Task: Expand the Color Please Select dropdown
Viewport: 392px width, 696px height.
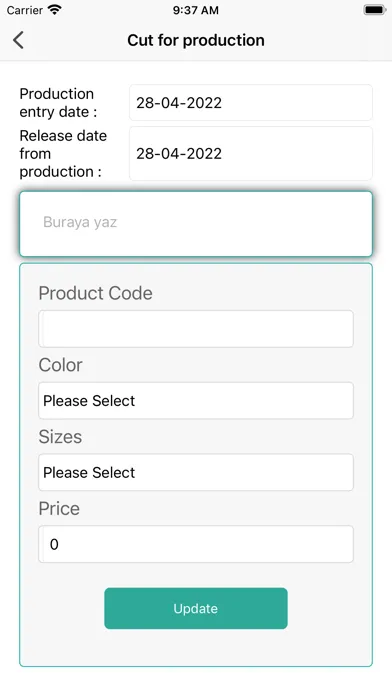Action: (196, 400)
